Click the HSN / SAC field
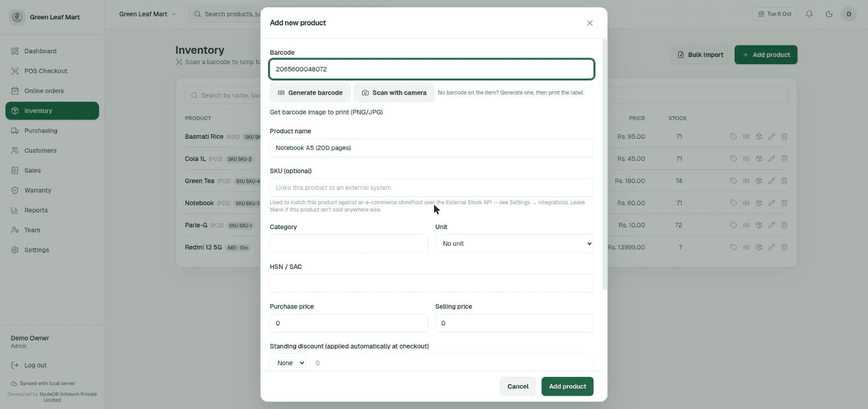 (432, 283)
